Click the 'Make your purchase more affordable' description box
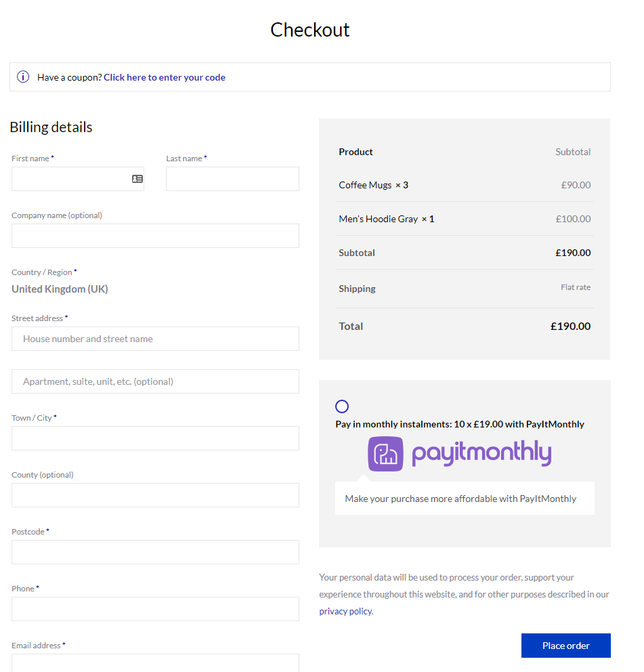The height and width of the screenshot is (672, 644). click(x=465, y=499)
